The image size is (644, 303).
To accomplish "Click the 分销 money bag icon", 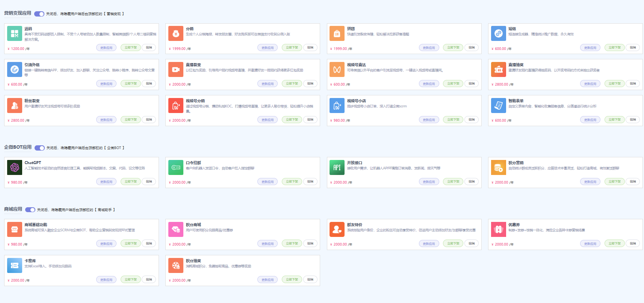I will [176, 33].
